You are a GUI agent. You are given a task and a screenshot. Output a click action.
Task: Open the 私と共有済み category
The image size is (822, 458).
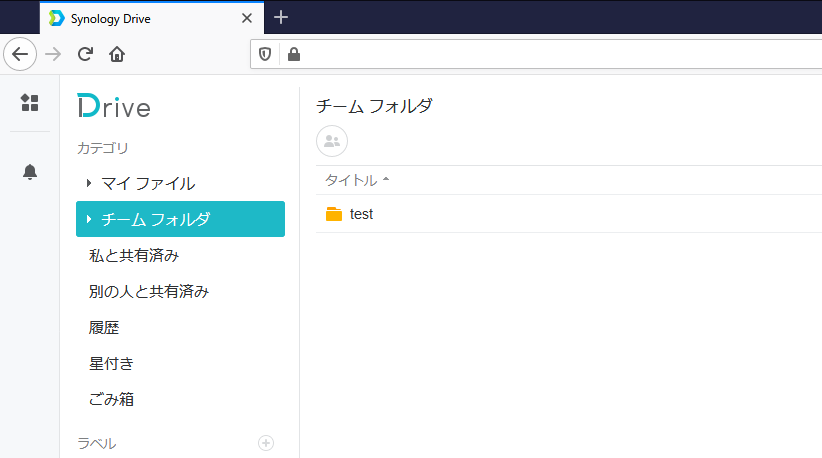[x=134, y=255]
